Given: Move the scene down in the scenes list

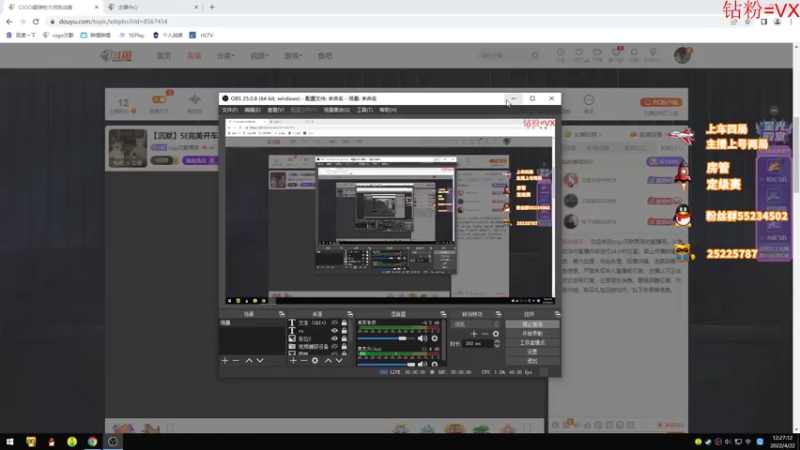Looking at the screenshot, I should [260, 361].
